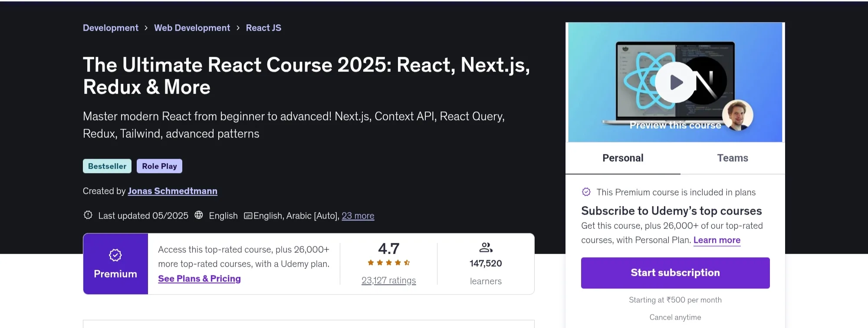Viewport: 868px width, 328px height.
Task: Click the Bestseller badge
Action: click(107, 166)
